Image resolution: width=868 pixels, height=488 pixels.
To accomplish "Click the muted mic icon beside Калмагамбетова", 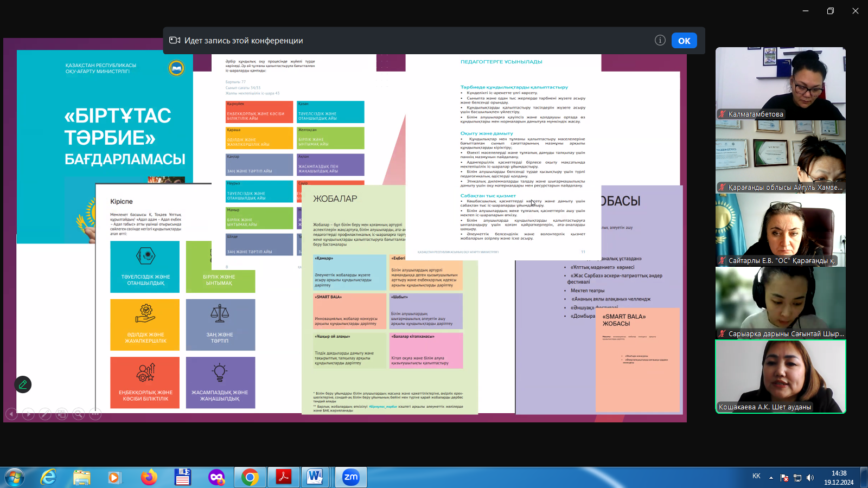I will (722, 114).
